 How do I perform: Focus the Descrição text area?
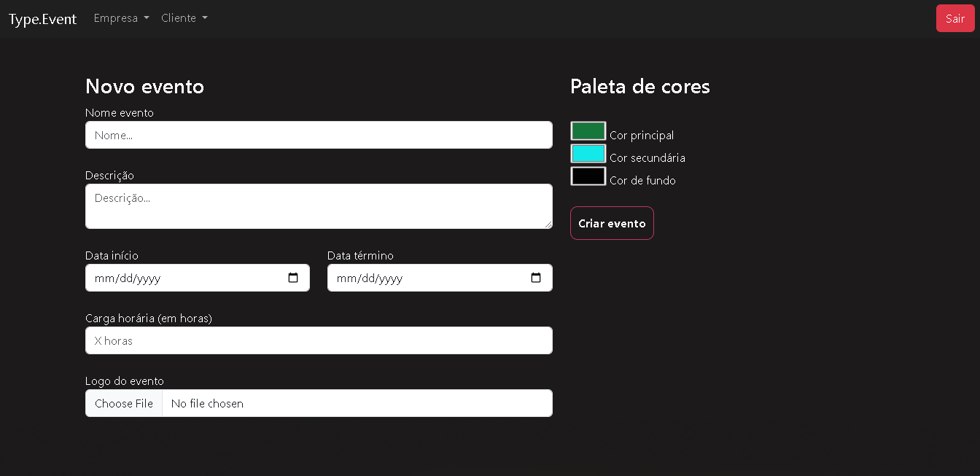point(319,206)
